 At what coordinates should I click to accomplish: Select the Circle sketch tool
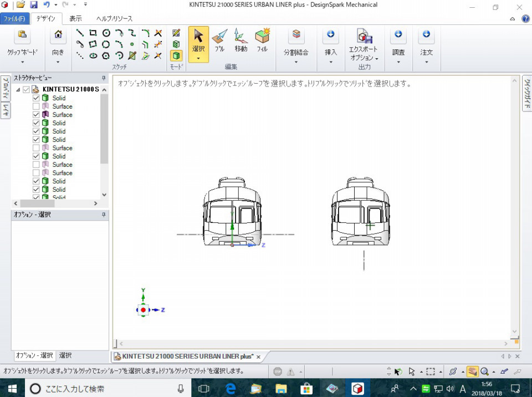106,33
